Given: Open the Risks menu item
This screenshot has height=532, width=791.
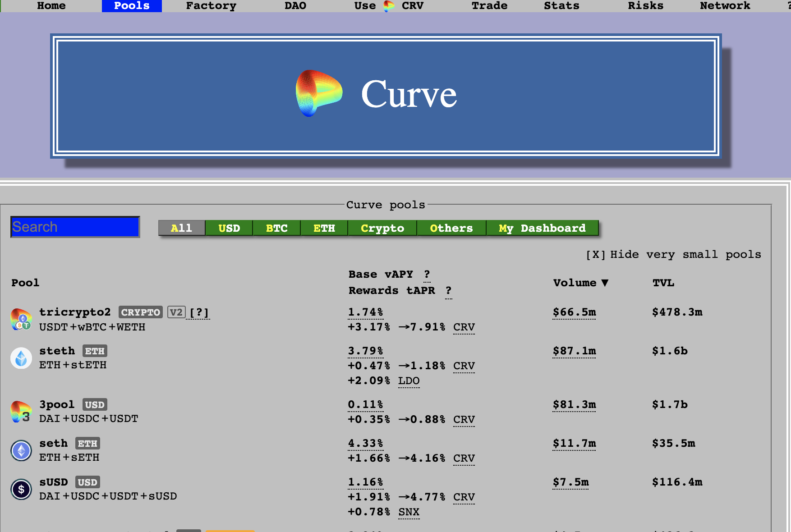Looking at the screenshot, I should pyautogui.click(x=645, y=6).
